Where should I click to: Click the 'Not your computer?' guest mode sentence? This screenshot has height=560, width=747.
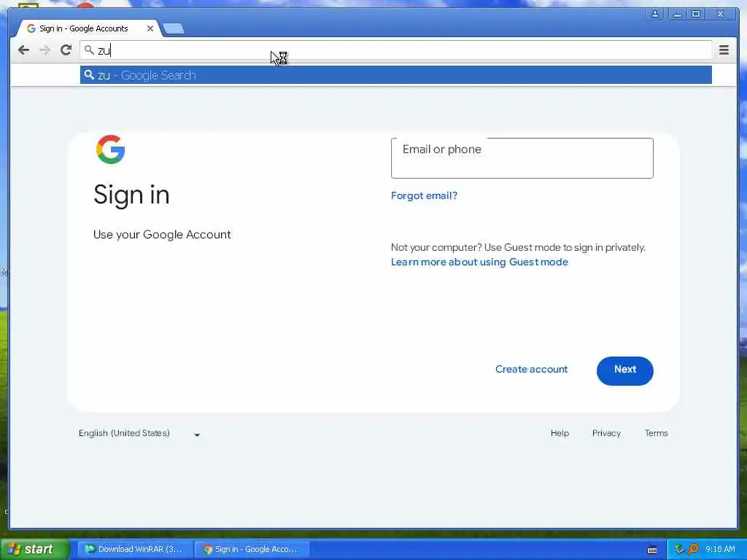click(518, 248)
